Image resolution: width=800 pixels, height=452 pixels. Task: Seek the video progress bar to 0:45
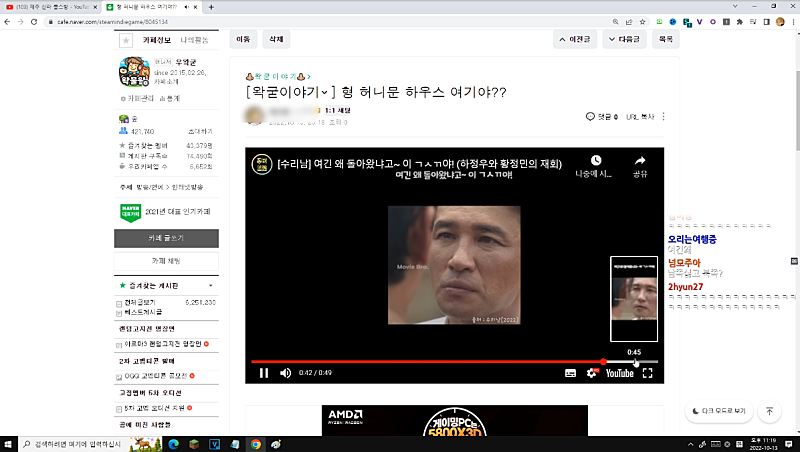click(x=634, y=361)
